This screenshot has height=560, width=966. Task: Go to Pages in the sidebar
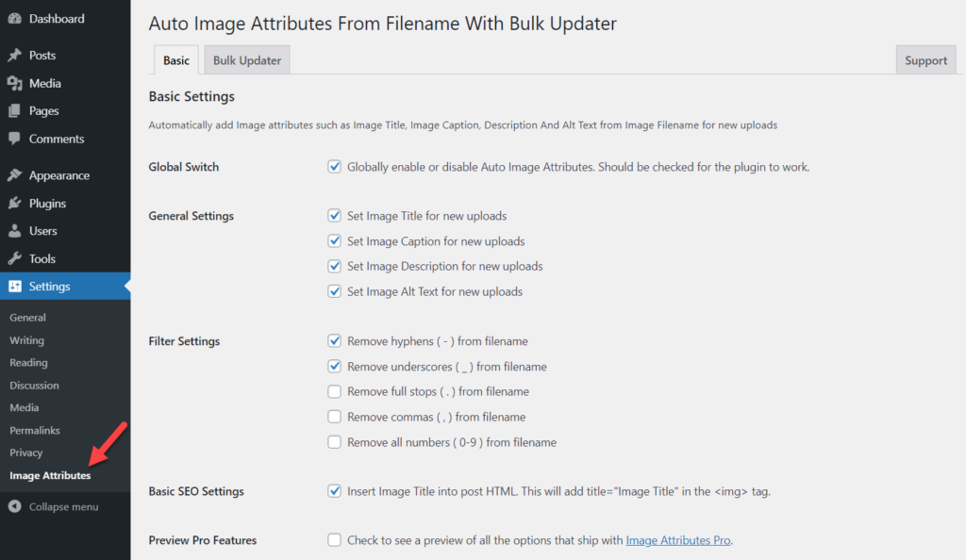coord(65,110)
